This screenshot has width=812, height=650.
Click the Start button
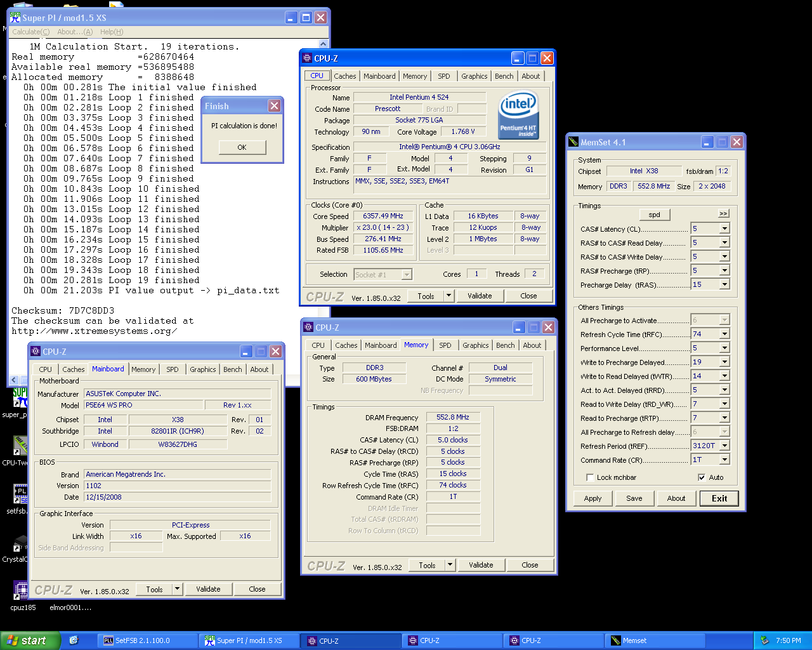pyautogui.click(x=30, y=640)
